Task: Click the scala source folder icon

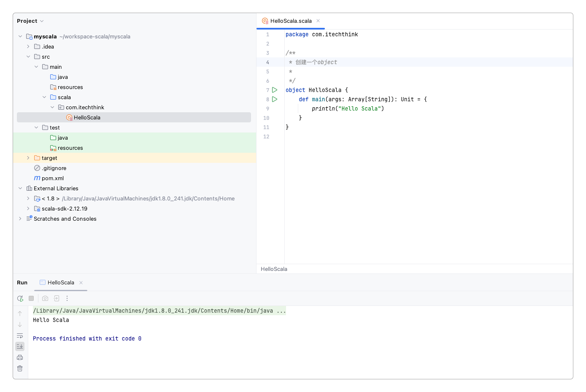Action: click(x=53, y=97)
